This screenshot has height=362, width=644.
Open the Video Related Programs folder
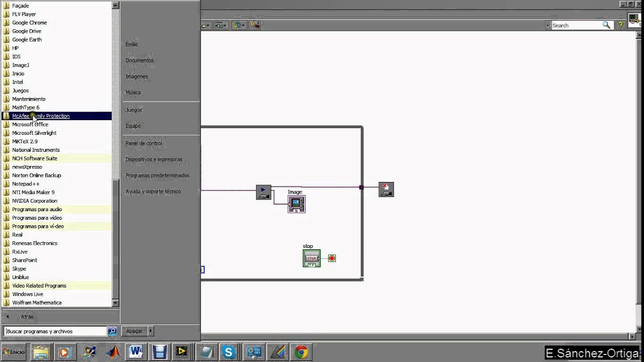[56, 286]
